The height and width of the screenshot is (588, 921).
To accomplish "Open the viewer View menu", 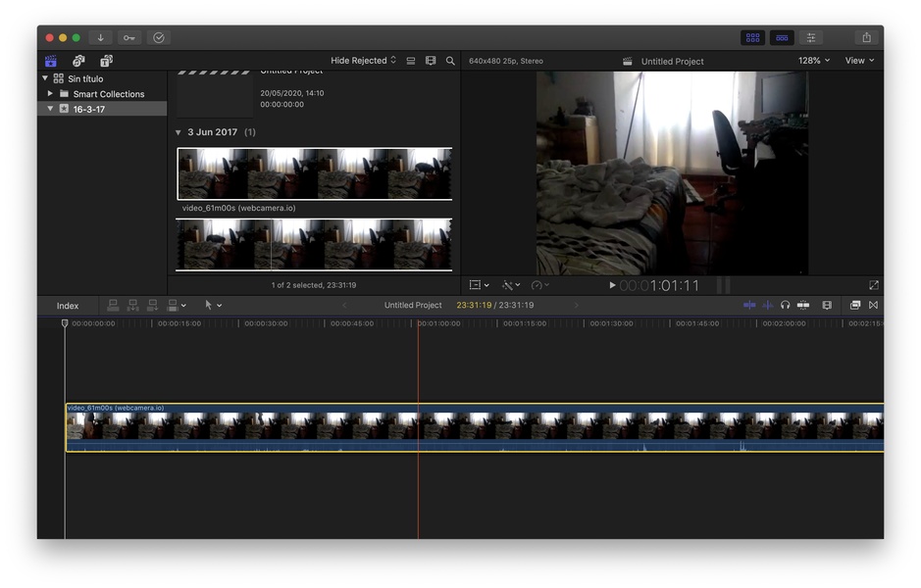I will point(859,61).
